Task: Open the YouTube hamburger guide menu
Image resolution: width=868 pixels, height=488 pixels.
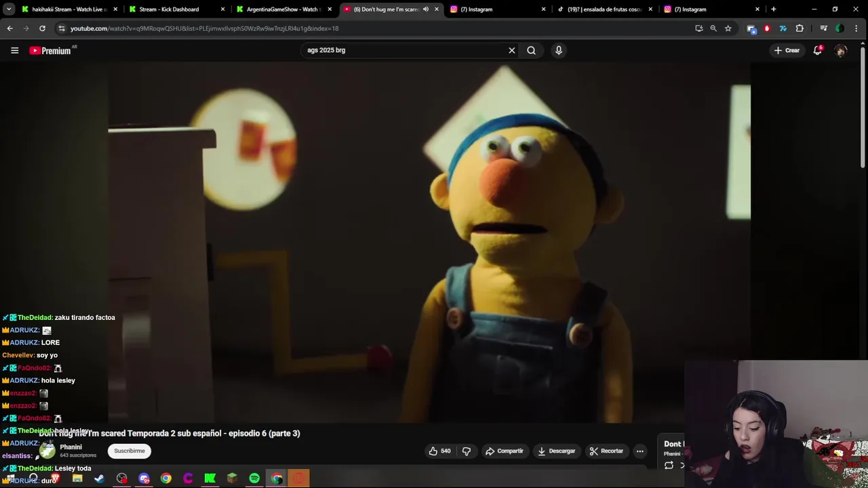Action: (14, 50)
